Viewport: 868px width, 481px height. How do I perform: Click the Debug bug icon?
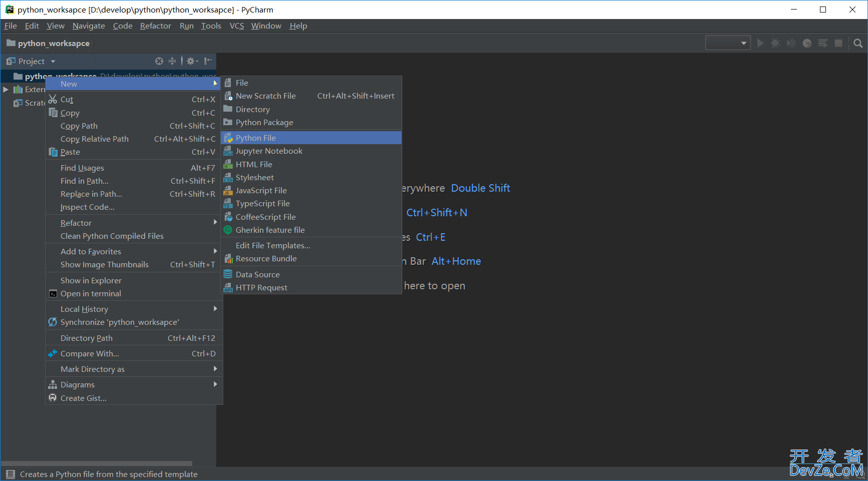[x=775, y=43]
